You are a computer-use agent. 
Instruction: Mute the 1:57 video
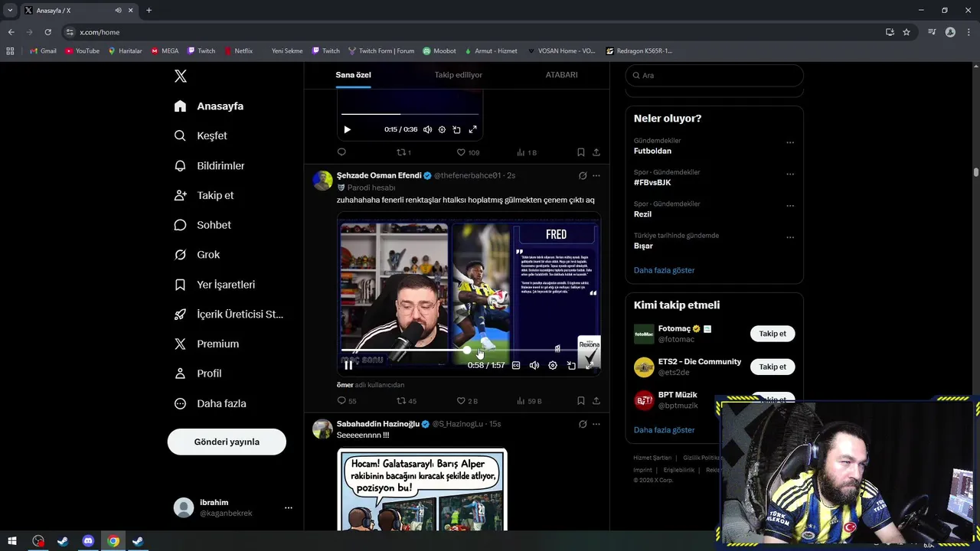click(x=534, y=366)
